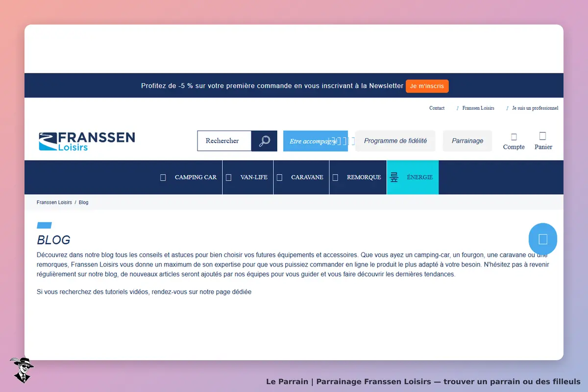Click the Etre accompagné button
Screen dimensions: 588x392
click(316, 141)
